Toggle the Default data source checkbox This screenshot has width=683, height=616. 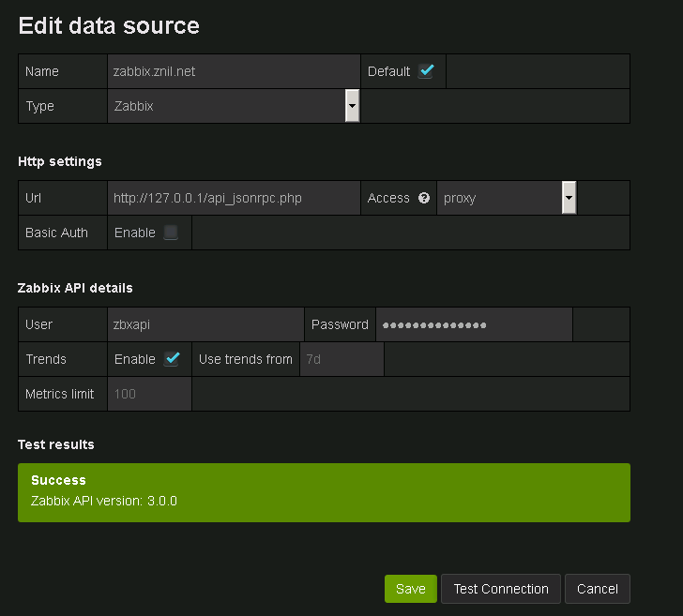(x=426, y=71)
